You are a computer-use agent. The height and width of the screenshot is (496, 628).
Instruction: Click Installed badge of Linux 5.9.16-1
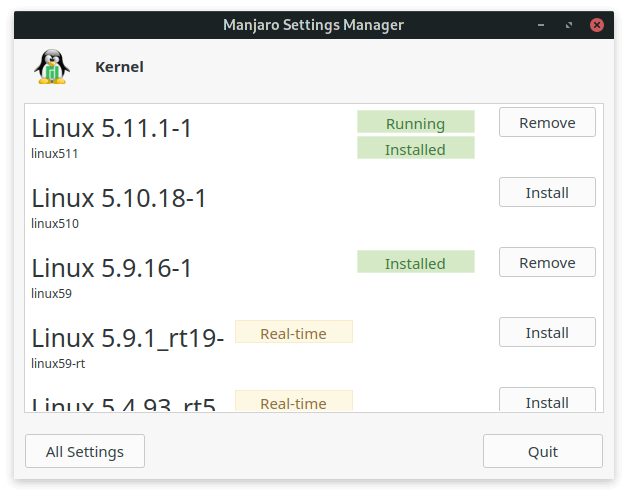coord(416,262)
